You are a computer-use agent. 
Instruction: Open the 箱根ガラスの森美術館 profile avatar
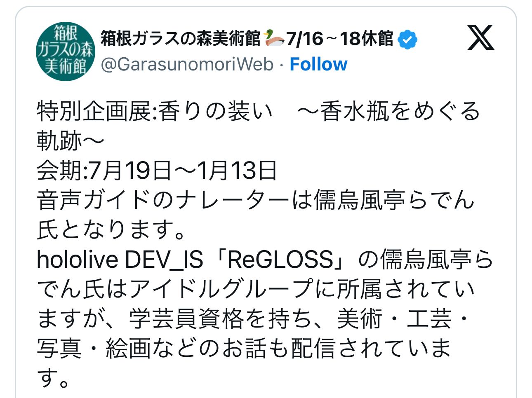[66, 52]
